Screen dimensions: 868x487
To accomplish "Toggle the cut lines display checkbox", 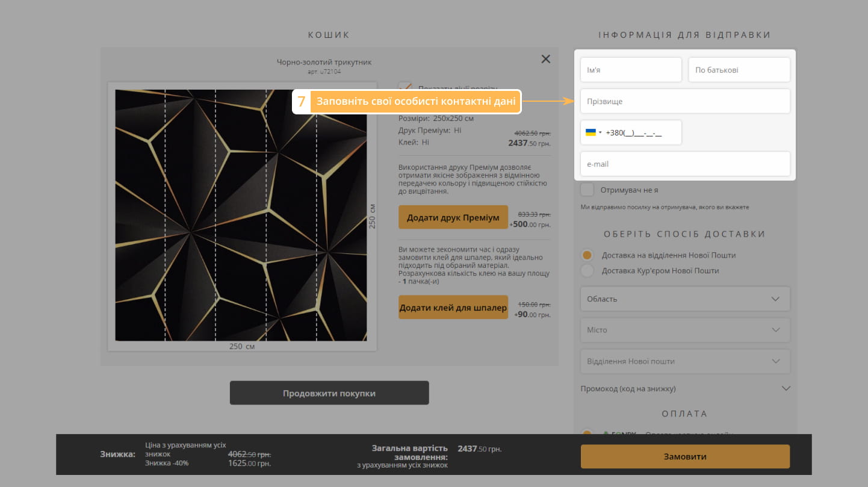I will pos(406,88).
